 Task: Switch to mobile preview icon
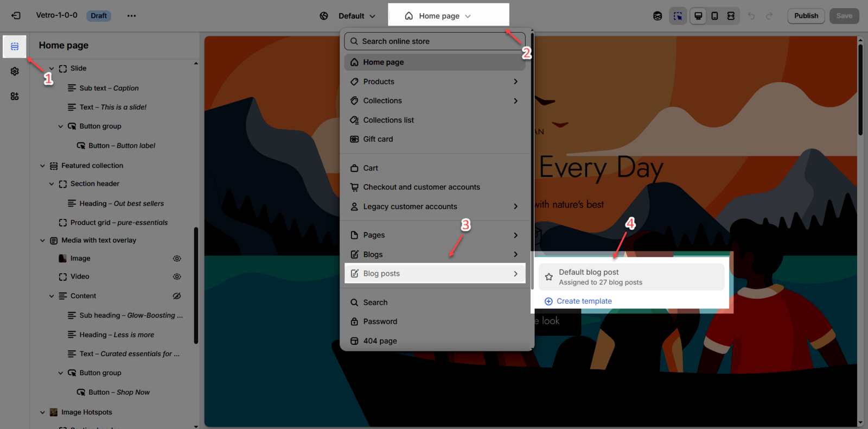[714, 16]
